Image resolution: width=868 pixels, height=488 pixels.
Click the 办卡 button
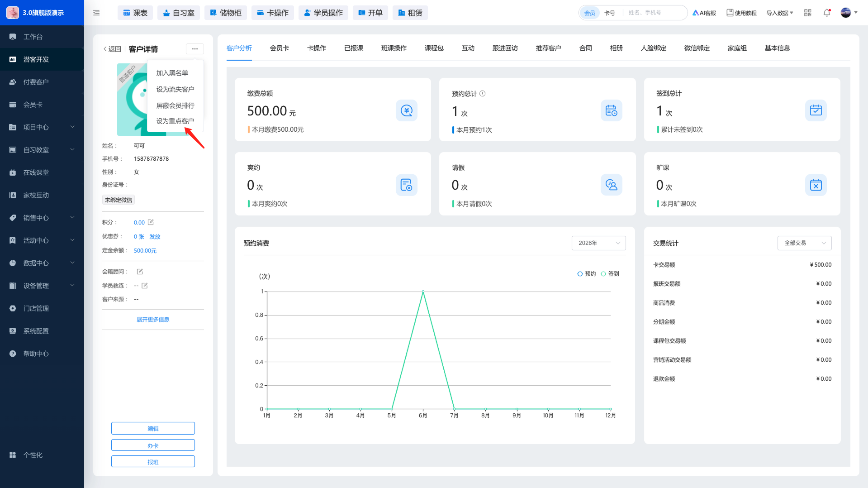pos(153,445)
